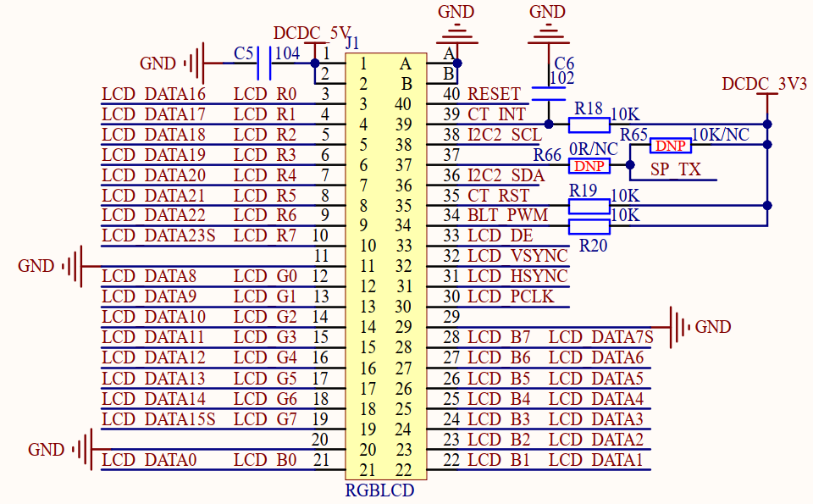Click the yellow J1 connector body

(x=386, y=267)
